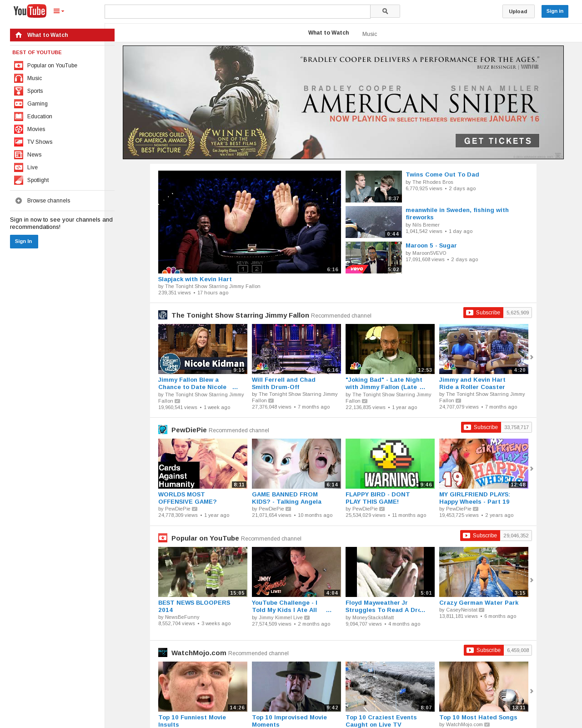Click Browse channels sidebar link
582x728 pixels.
click(x=49, y=201)
